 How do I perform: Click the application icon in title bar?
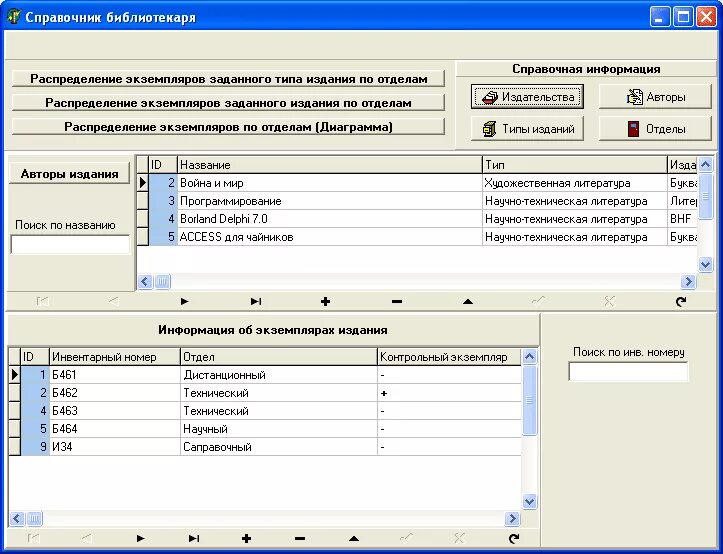pyautogui.click(x=14, y=17)
